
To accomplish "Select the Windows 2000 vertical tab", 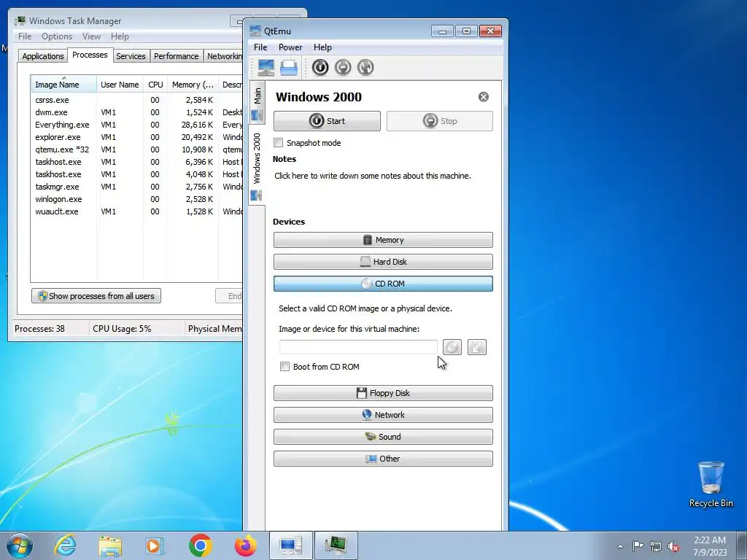I will pyautogui.click(x=257, y=166).
